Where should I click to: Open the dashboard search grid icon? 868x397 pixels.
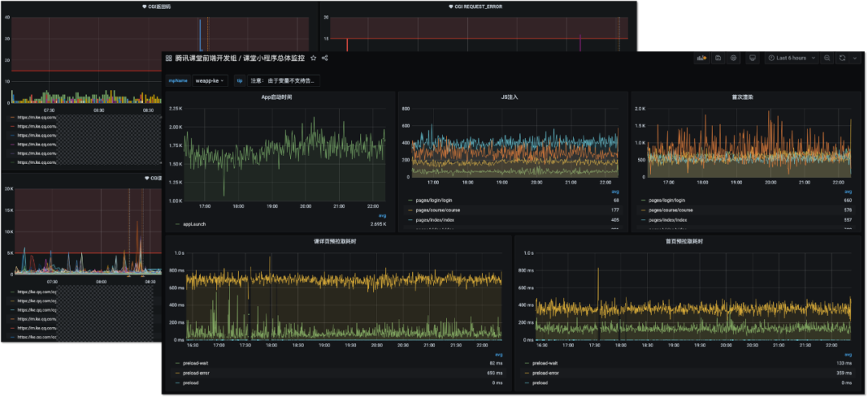point(169,58)
